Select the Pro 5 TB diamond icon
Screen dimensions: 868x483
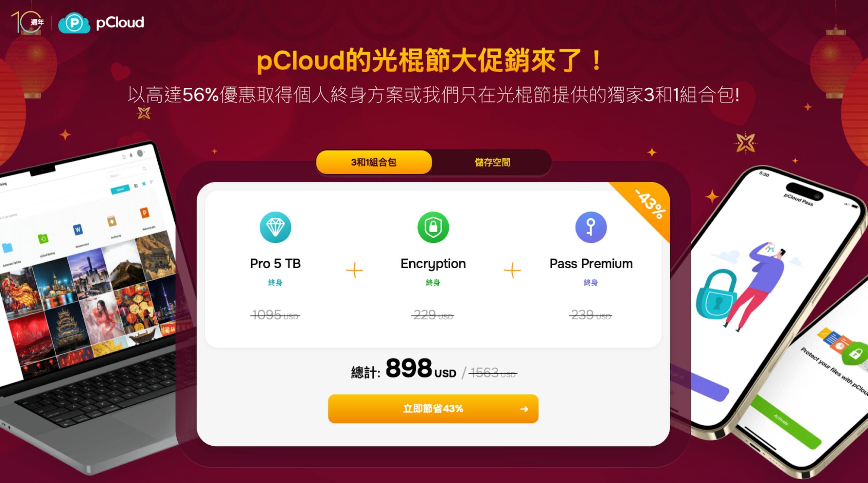275,227
